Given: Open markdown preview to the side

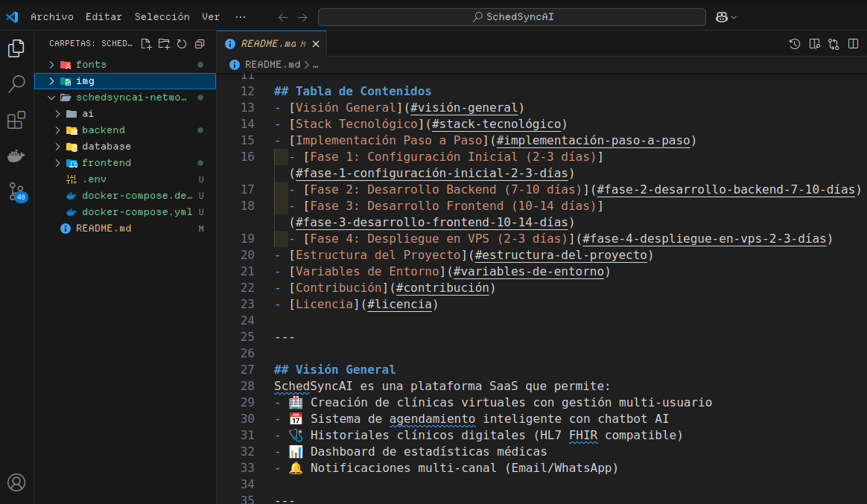Looking at the screenshot, I should [814, 44].
